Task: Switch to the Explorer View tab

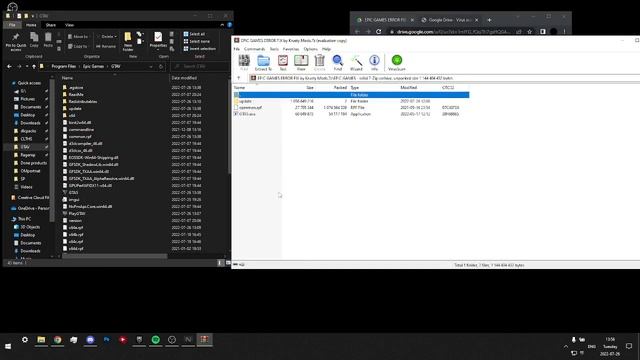Action: click(x=69, y=25)
